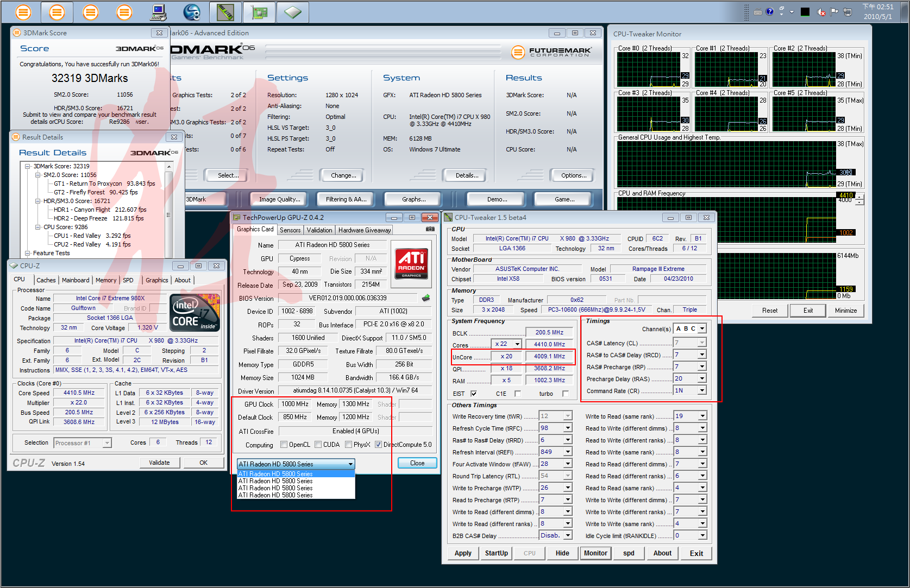Image resolution: width=910 pixels, height=588 pixels.
Task: Collapse the CPU Score: 9286 tree node
Action: pyautogui.click(x=37, y=227)
